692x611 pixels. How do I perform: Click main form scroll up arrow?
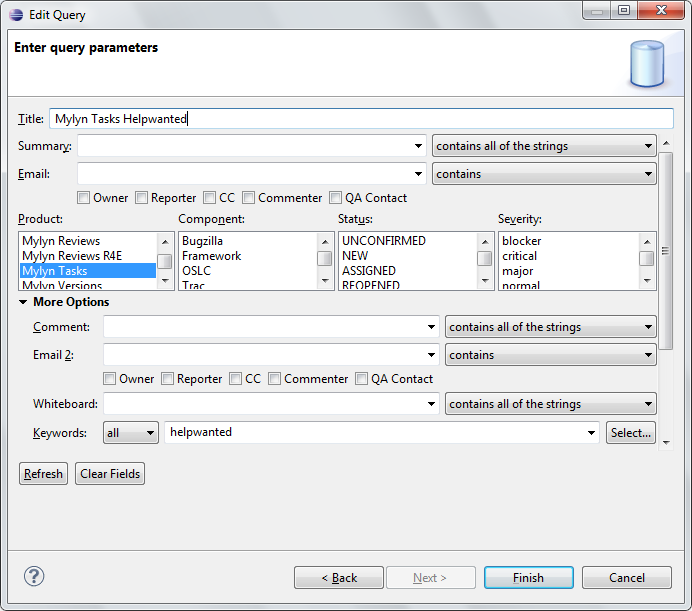click(666, 143)
